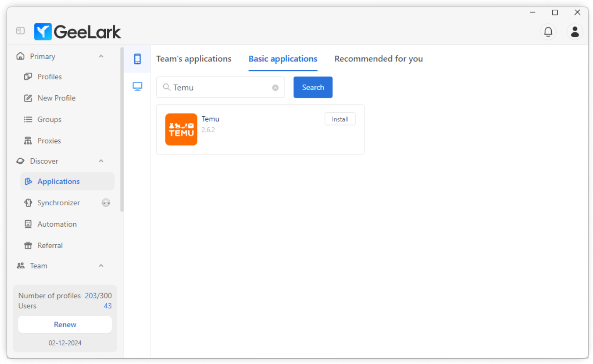
Task: Open the notifications bell
Action: pos(548,32)
